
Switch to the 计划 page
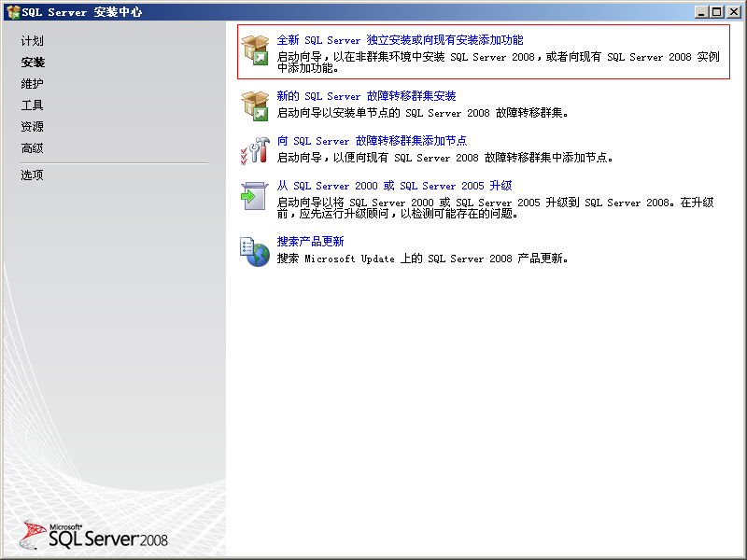[32, 41]
